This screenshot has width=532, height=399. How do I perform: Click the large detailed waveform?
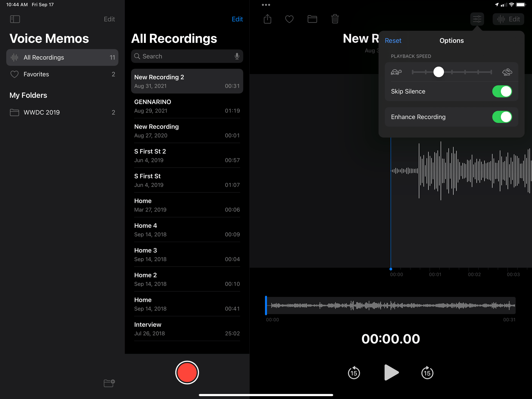tap(461, 171)
